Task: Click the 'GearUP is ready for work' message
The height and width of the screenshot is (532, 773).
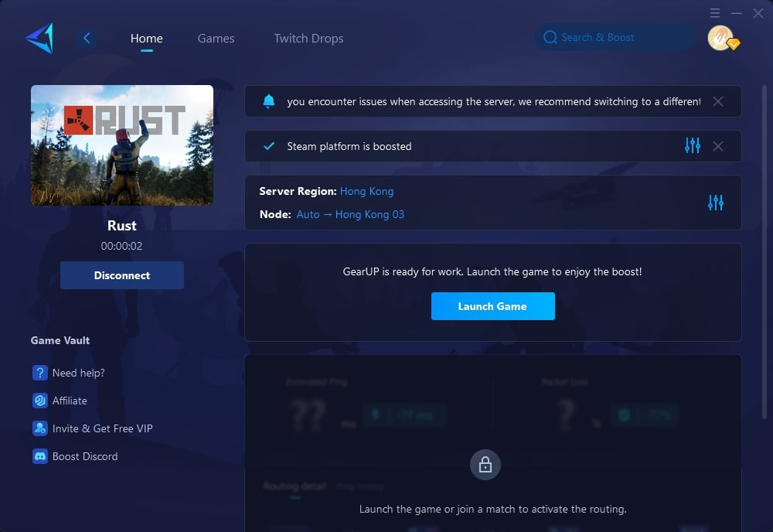Action: (x=492, y=271)
